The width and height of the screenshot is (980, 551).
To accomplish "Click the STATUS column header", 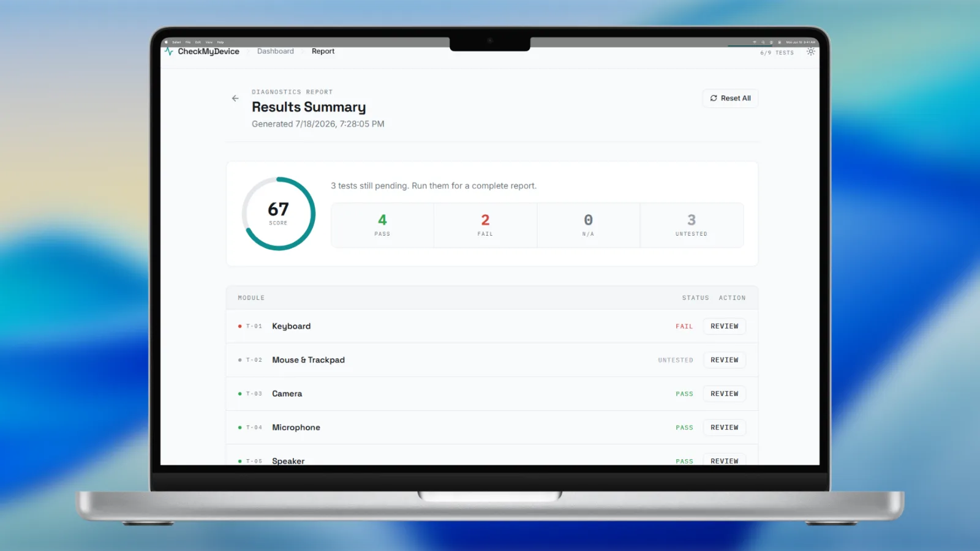I will point(695,298).
